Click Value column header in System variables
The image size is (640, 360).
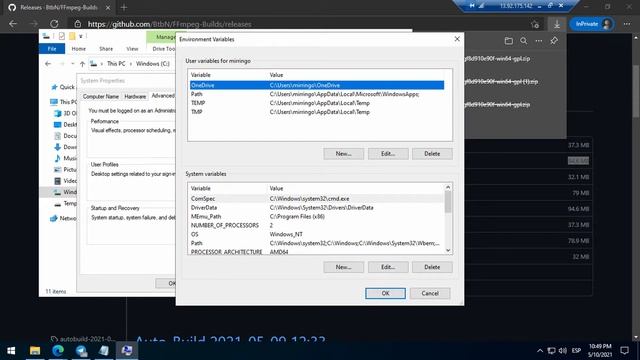pyautogui.click(x=355, y=188)
